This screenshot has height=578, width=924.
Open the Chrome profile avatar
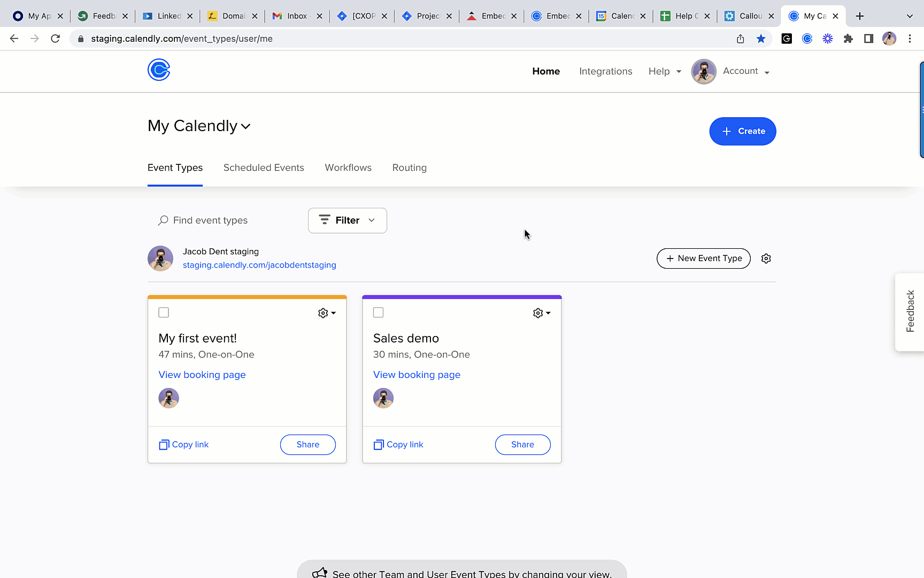pyautogui.click(x=889, y=39)
